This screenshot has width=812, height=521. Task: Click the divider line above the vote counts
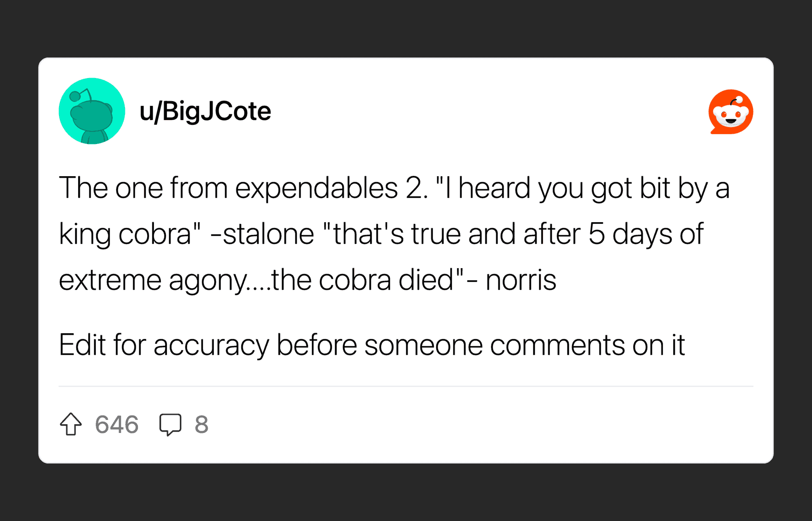pyautogui.click(x=406, y=386)
